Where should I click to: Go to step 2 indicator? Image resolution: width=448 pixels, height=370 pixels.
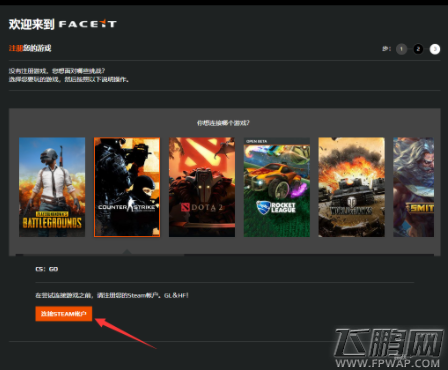click(x=418, y=49)
